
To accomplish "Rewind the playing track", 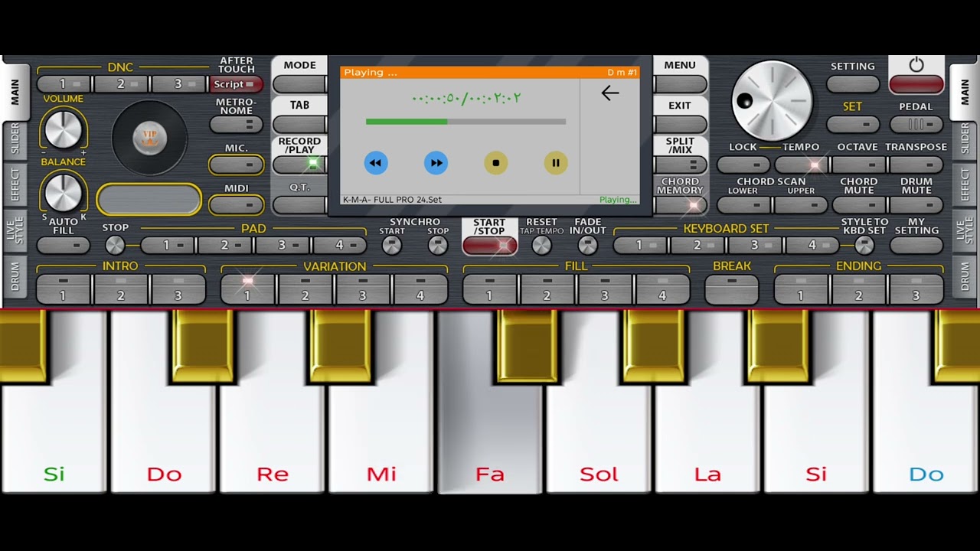I will tap(375, 162).
